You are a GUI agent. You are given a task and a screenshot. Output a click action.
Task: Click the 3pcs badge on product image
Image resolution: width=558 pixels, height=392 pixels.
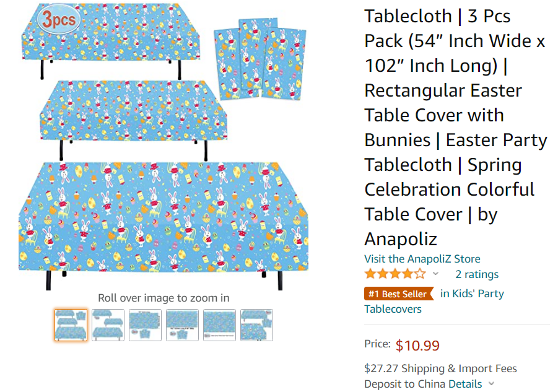tap(59, 21)
